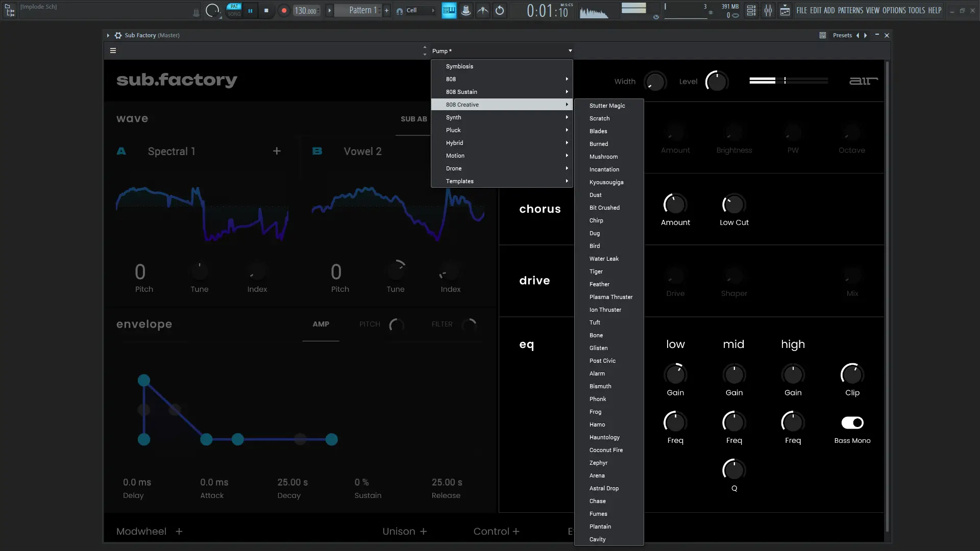Pause playback in the transport bar
This screenshot has height=551, width=980.
[250, 10]
